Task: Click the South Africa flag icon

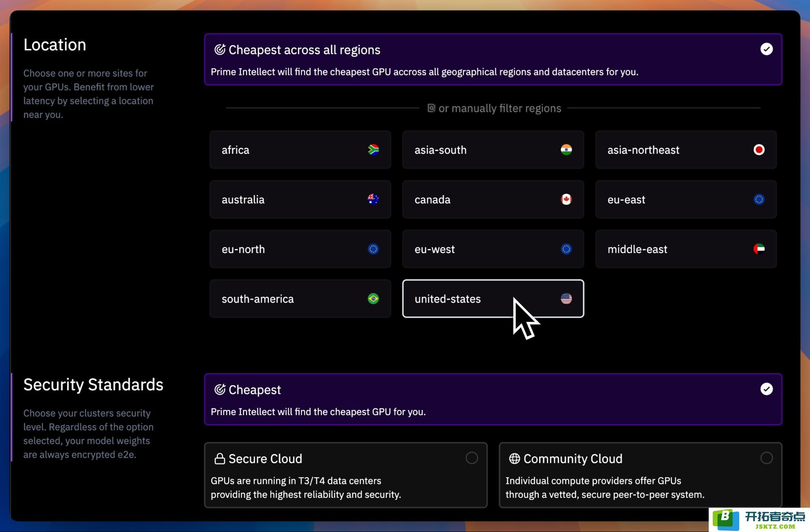Action: coord(373,150)
